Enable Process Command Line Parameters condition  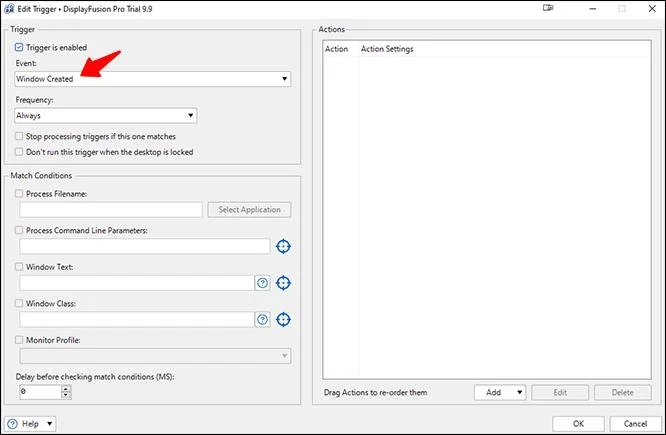click(x=19, y=230)
